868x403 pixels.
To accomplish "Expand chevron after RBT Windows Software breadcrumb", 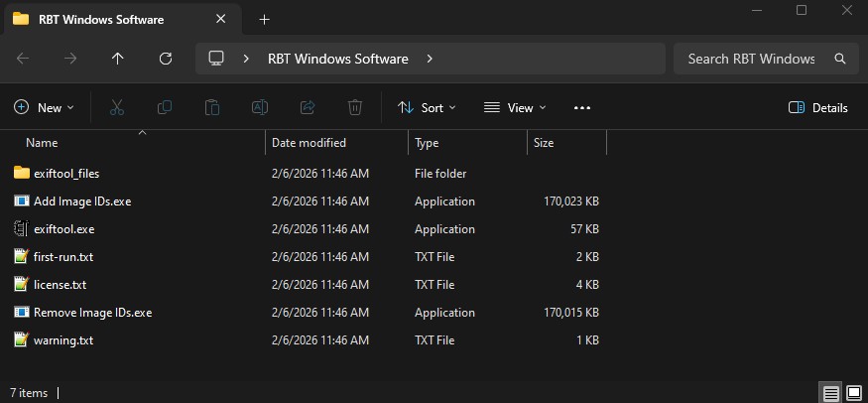I will coord(430,59).
